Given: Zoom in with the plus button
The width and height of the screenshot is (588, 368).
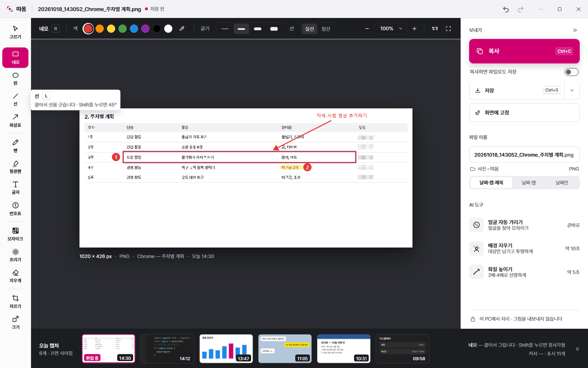Looking at the screenshot, I should point(414,29).
